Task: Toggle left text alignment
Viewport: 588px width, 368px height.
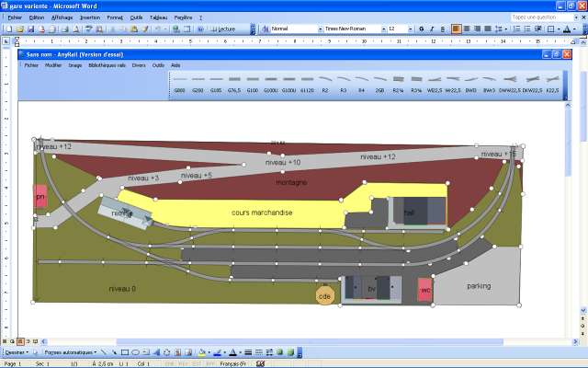Action: [x=456, y=29]
